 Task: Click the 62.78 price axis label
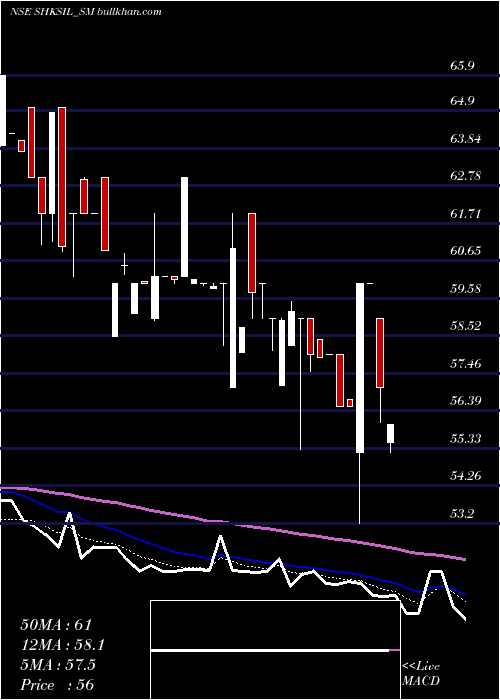tap(466, 176)
